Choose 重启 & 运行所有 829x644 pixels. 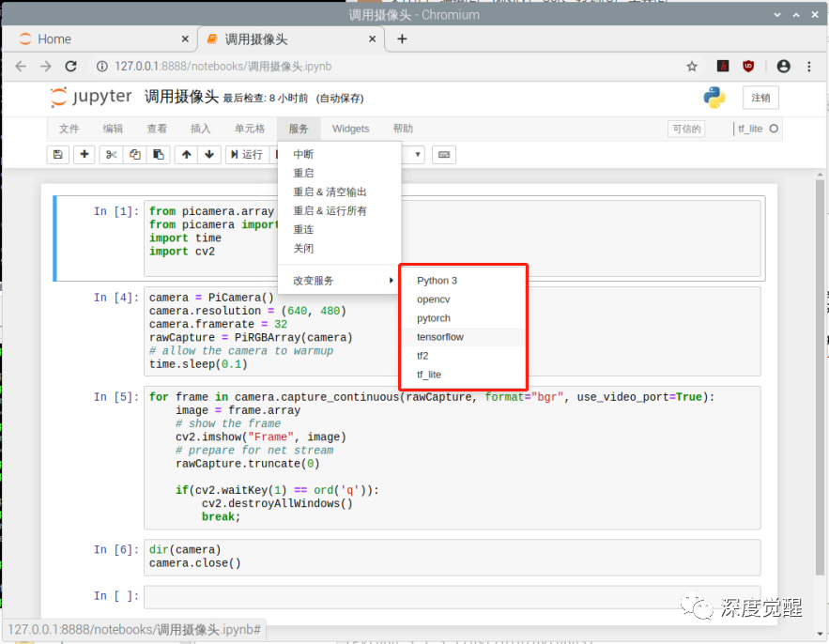[x=339, y=210]
